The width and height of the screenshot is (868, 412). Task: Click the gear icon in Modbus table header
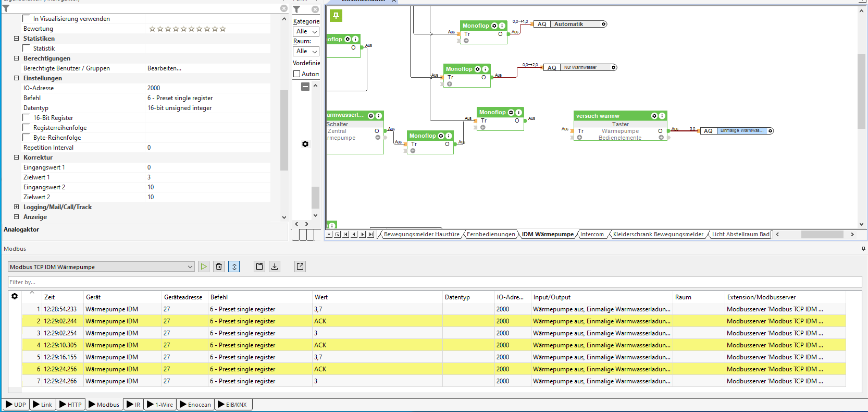coord(15,296)
